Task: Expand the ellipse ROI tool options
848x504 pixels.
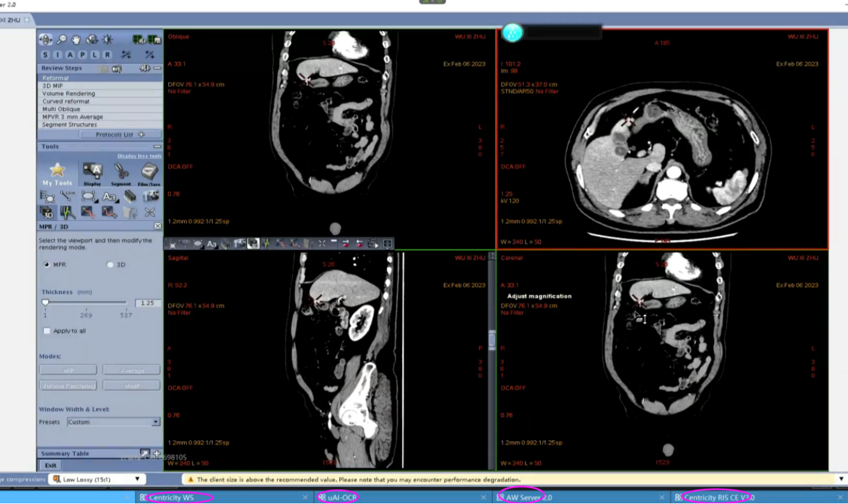Action: (x=95, y=202)
